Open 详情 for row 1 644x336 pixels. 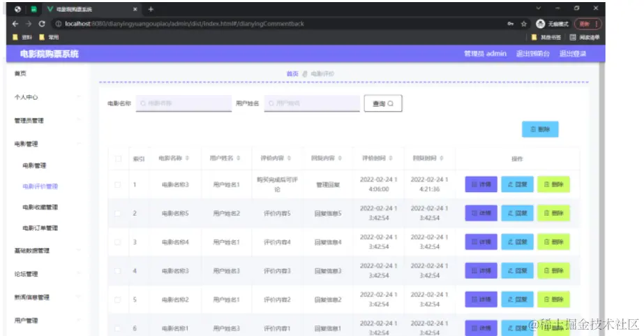click(481, 184)
